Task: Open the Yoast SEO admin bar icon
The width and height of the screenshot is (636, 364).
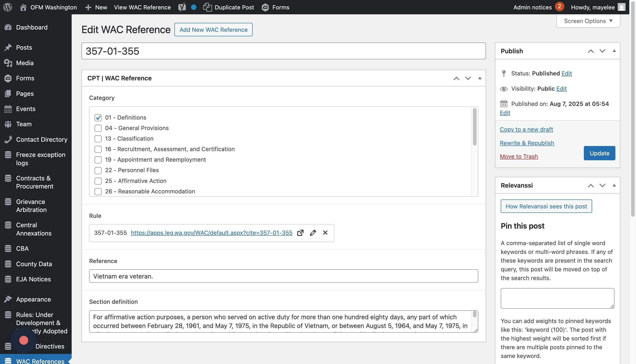Action: pos(182,7)
